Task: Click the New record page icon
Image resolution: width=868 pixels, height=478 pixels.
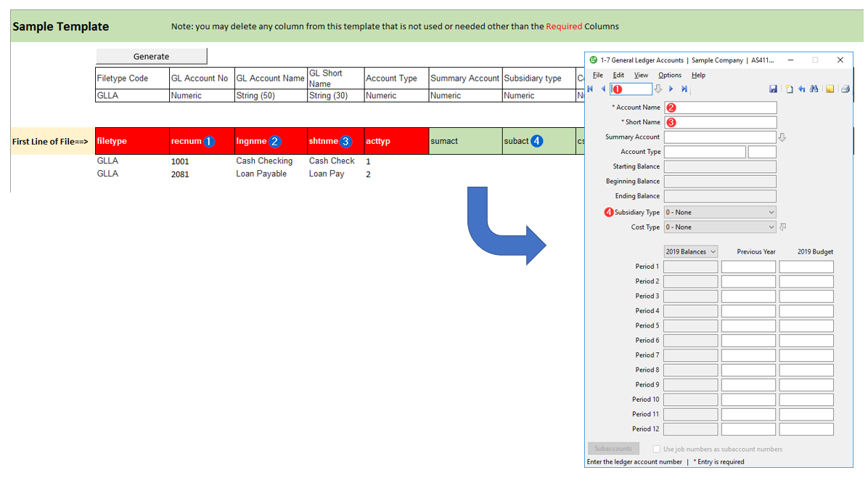Action: click(x=790, y=89)
